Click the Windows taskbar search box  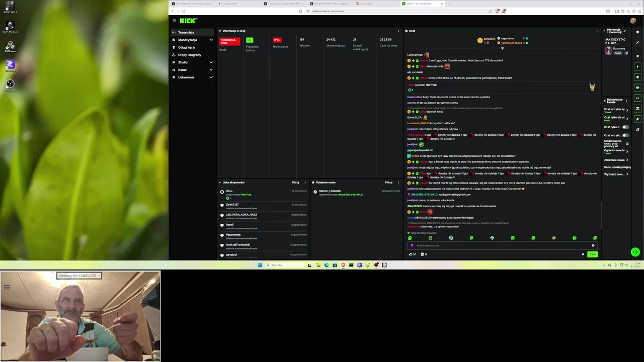pos(285,265)
